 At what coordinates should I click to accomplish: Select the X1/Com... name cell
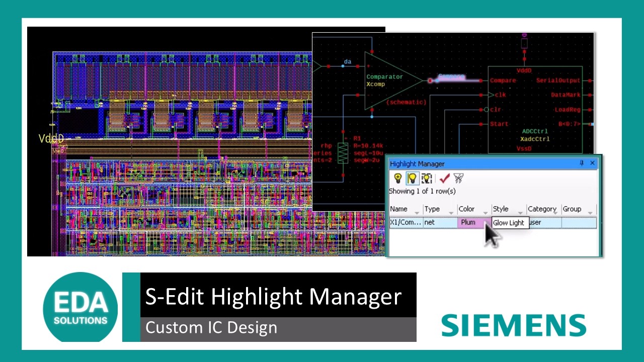(406, 222)
